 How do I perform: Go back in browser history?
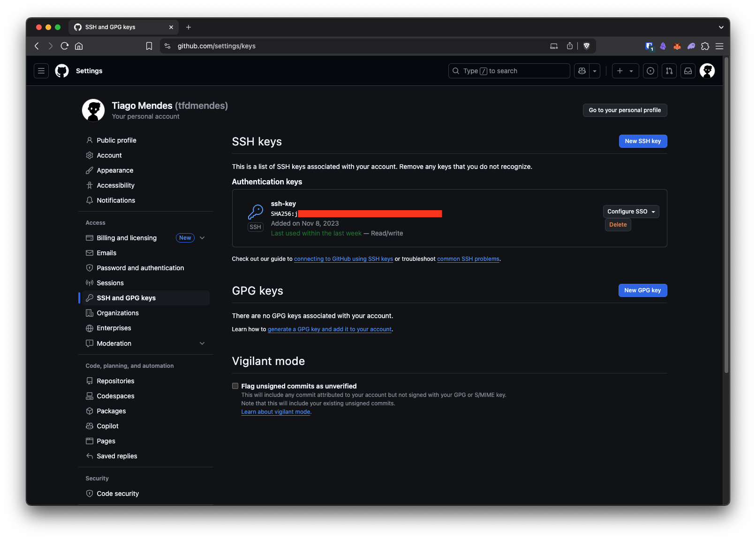click(37, 46)
